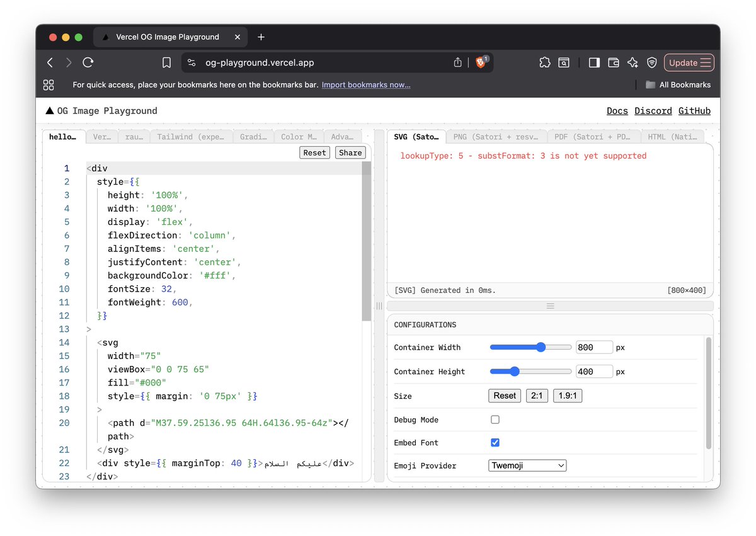Open the Brave VPN shield icon

[652, 62]
